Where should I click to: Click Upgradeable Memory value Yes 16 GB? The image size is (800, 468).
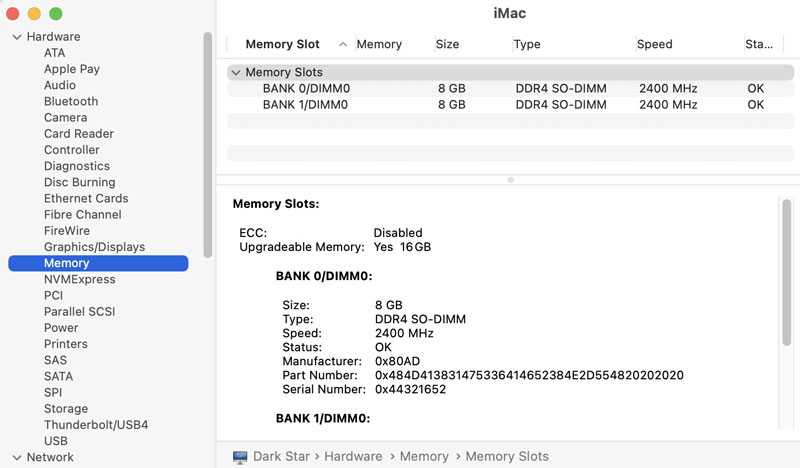click(x=402, y=248)
